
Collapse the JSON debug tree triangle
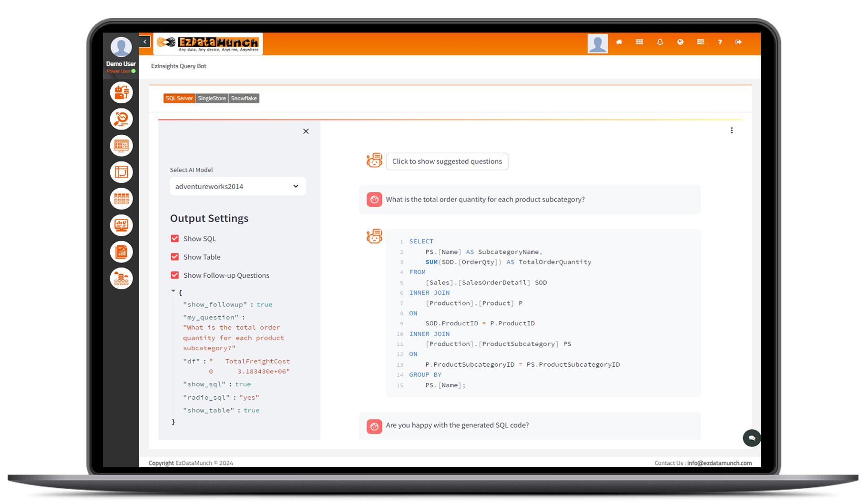[x=173, y=291]
